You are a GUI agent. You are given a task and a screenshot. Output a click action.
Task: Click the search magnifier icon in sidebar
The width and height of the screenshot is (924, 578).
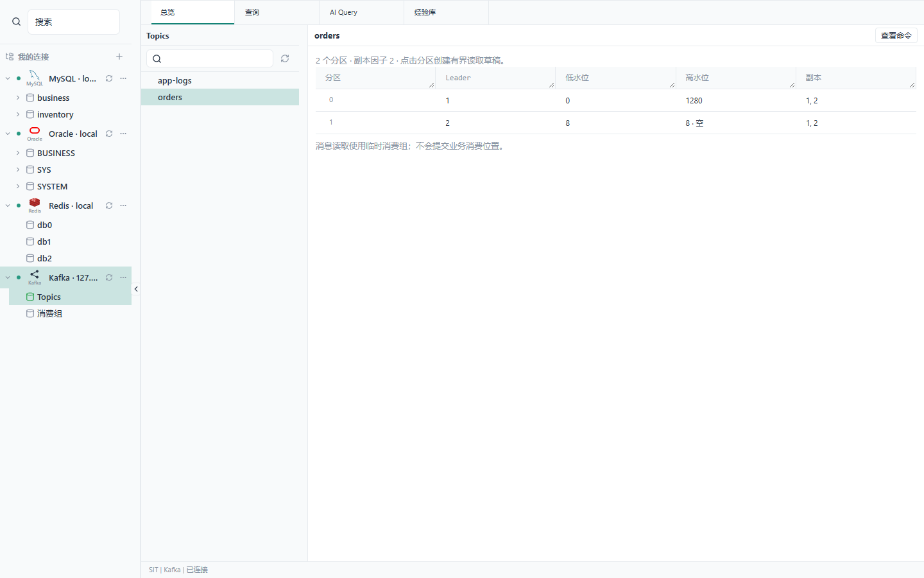pos(17,22)
